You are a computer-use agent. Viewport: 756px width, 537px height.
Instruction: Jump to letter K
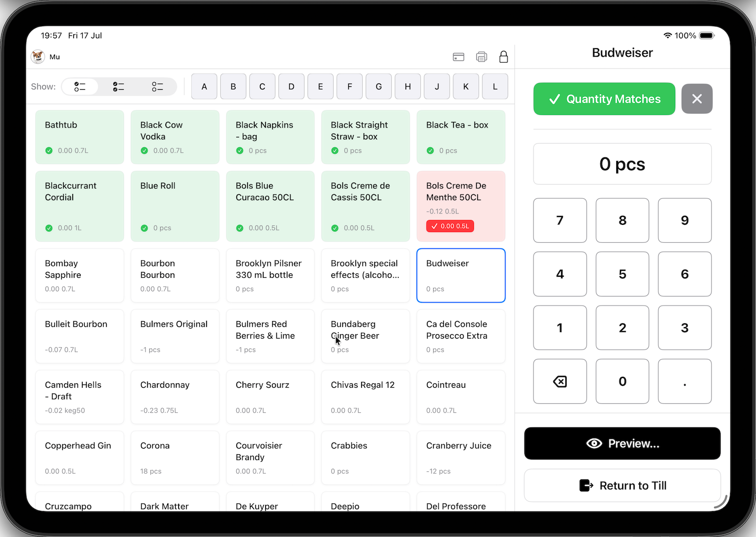pyautogui.click(x=466, y=86)
